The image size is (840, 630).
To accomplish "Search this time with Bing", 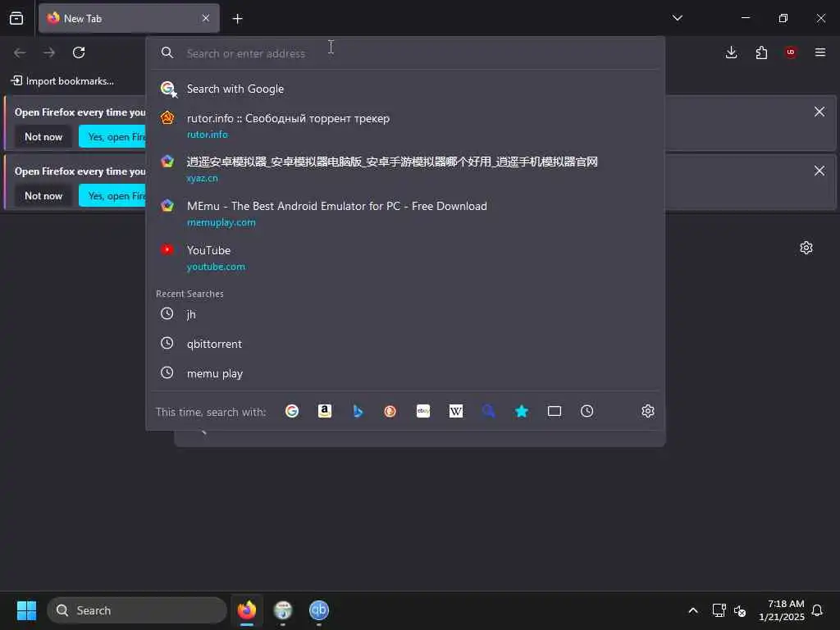I will [x=358, y=411].
